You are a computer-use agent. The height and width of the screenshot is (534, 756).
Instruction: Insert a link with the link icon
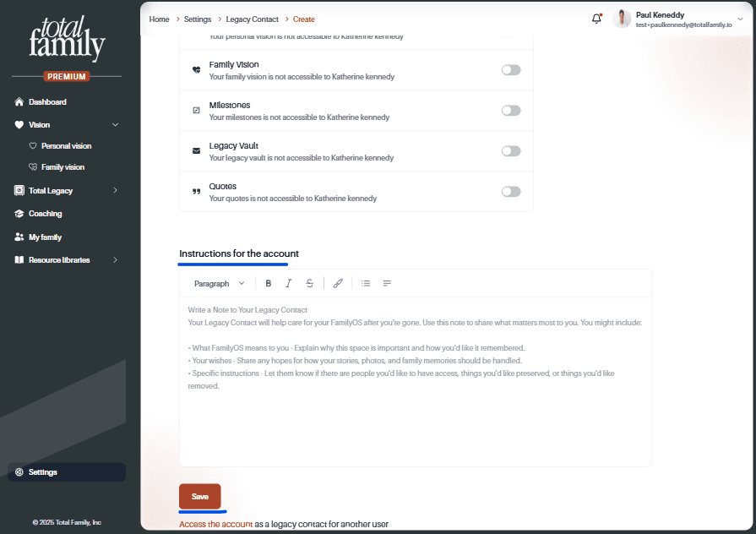click(338, 283)
